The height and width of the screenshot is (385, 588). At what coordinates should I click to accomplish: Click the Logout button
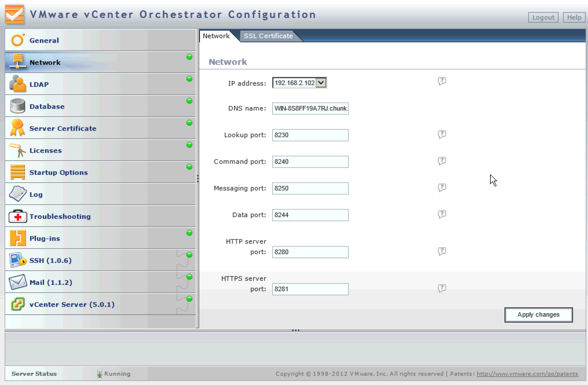point(543,17)
